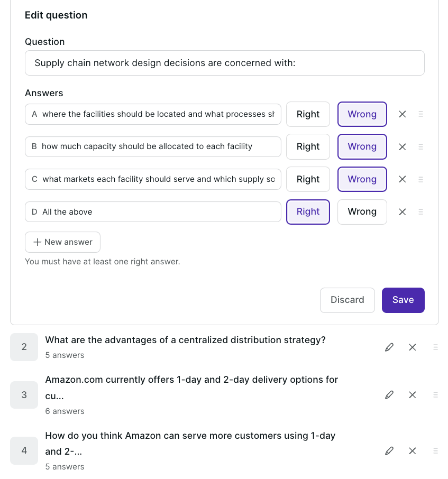Screen dimensions: 448x479
Task: Delete answer B using the X icon
Action: coord(403,147)
